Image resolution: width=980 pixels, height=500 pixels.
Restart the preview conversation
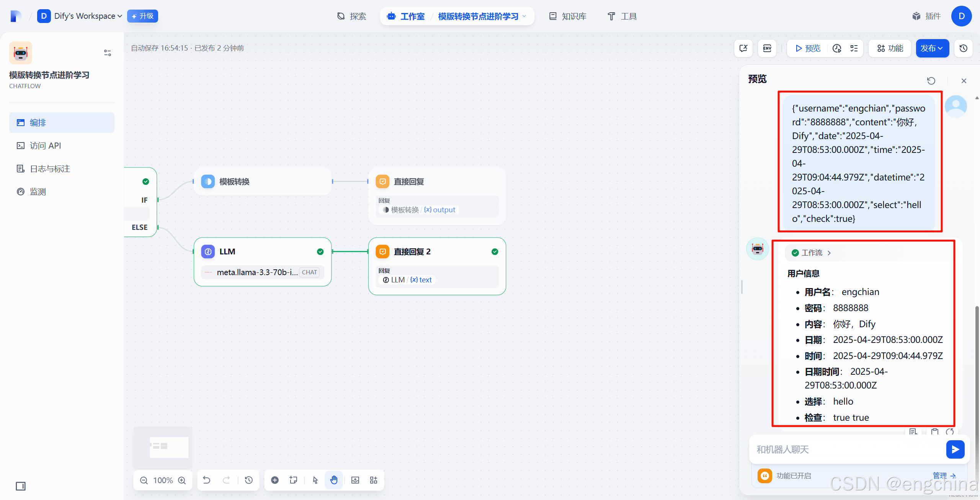(x=931, y=80)
